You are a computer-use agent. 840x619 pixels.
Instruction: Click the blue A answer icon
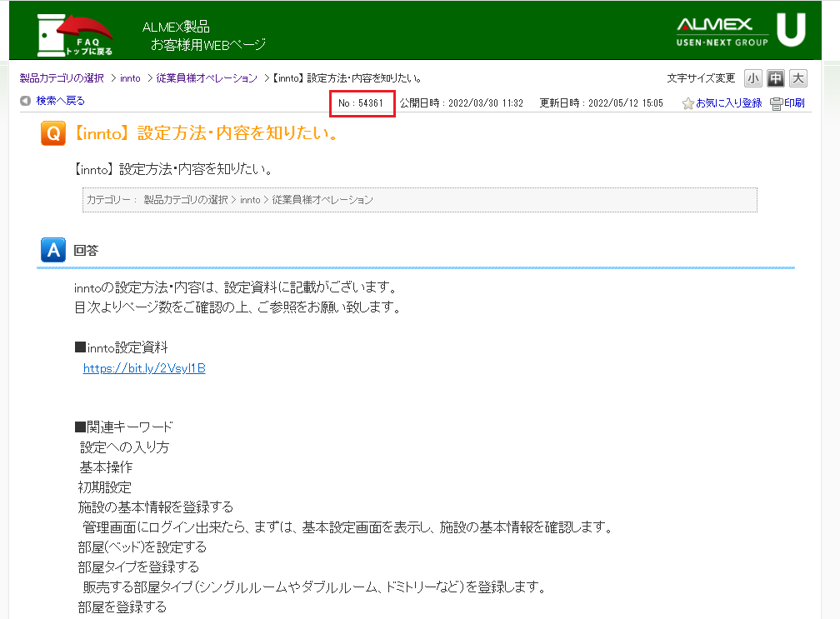click(52, 250)
